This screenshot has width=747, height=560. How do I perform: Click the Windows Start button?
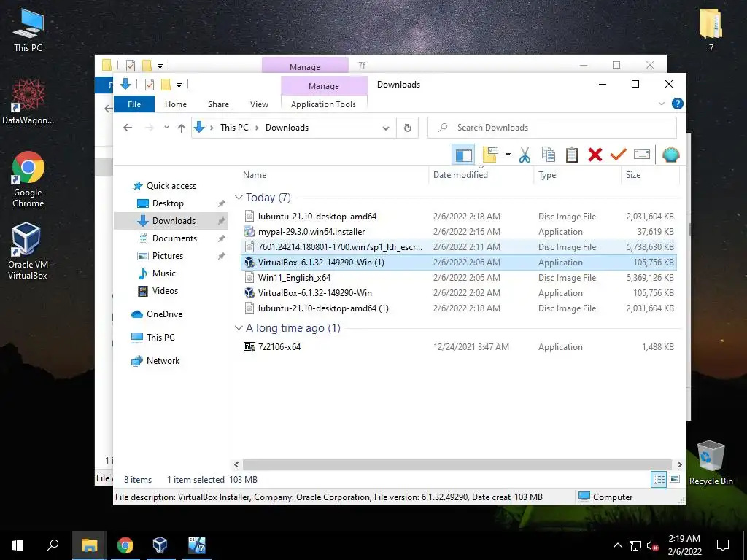(18, 545)
